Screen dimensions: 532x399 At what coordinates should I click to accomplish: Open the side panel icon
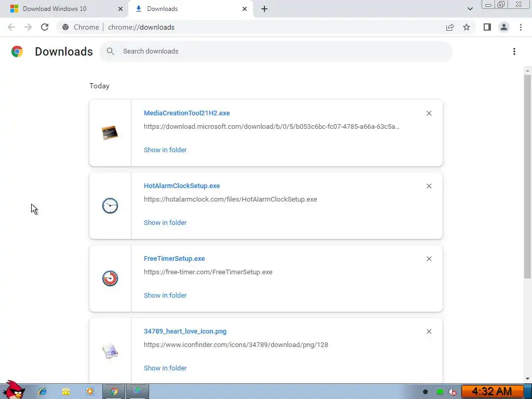point(487,27)
